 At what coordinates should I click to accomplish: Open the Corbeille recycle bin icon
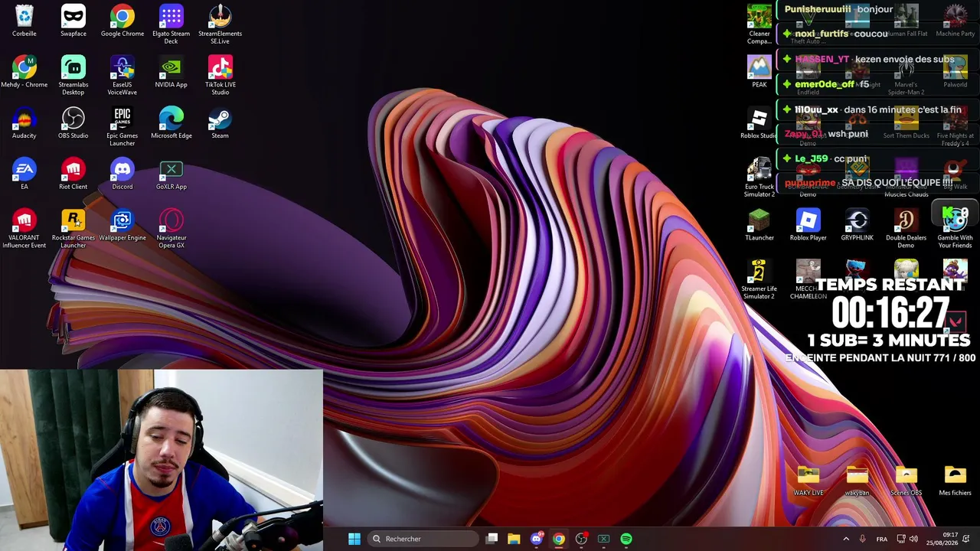click(24, 21)
